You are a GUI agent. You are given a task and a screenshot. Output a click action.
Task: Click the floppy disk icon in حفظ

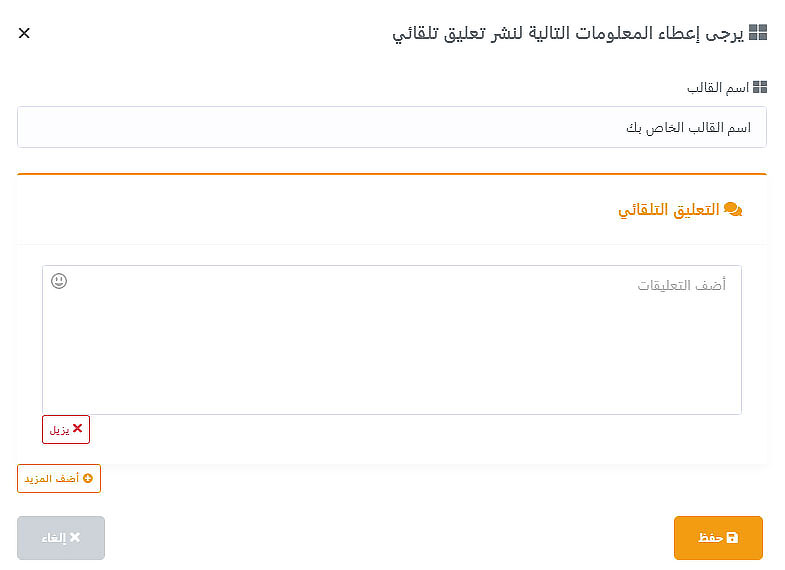732,538
